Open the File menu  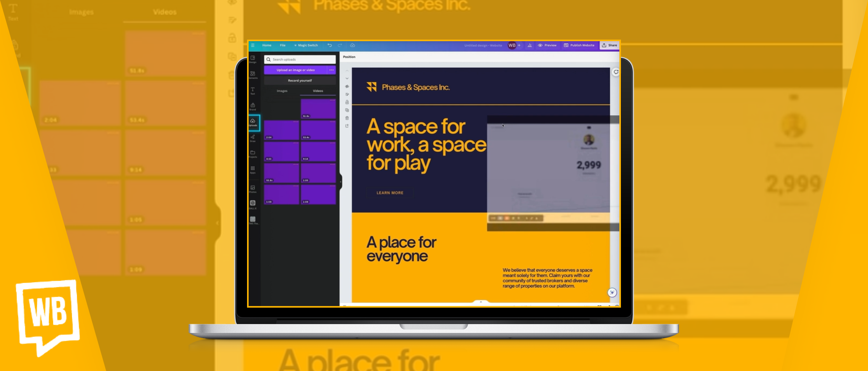coord(283,45)
